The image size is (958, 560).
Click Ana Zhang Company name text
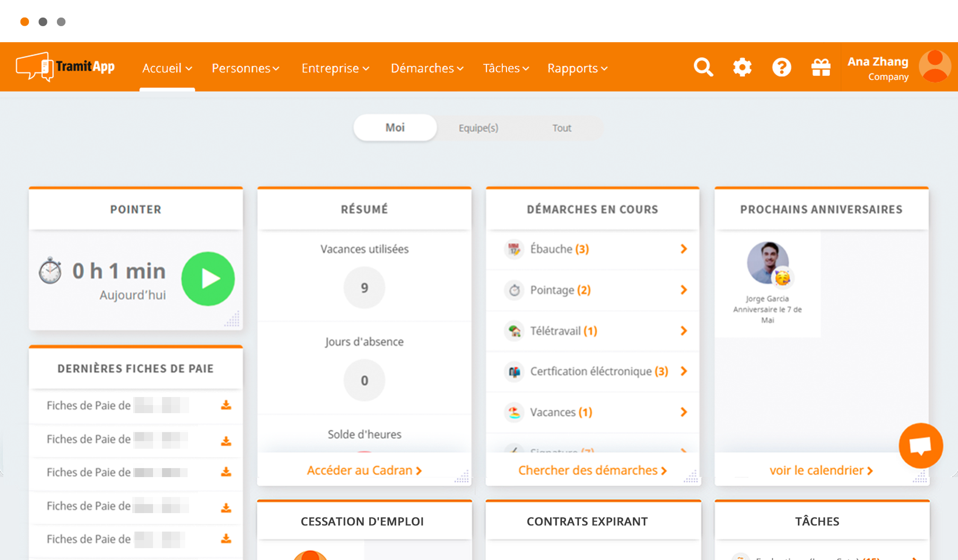click(878, 68)
